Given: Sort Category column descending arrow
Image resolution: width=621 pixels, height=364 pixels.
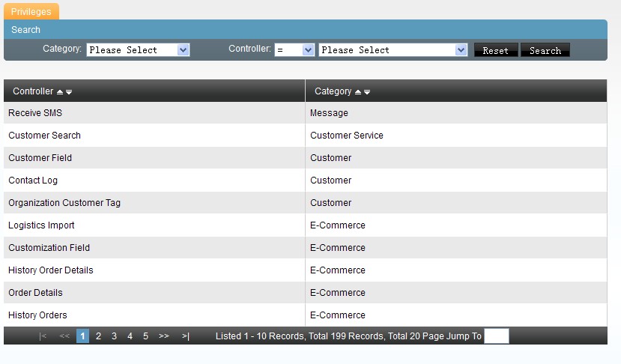Looking at the screenshot, I should 367,92.
